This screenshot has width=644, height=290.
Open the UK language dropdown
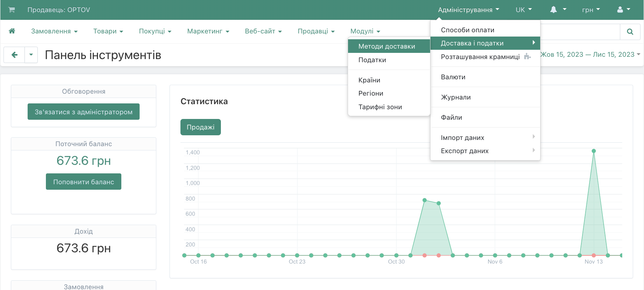[523, 10]
